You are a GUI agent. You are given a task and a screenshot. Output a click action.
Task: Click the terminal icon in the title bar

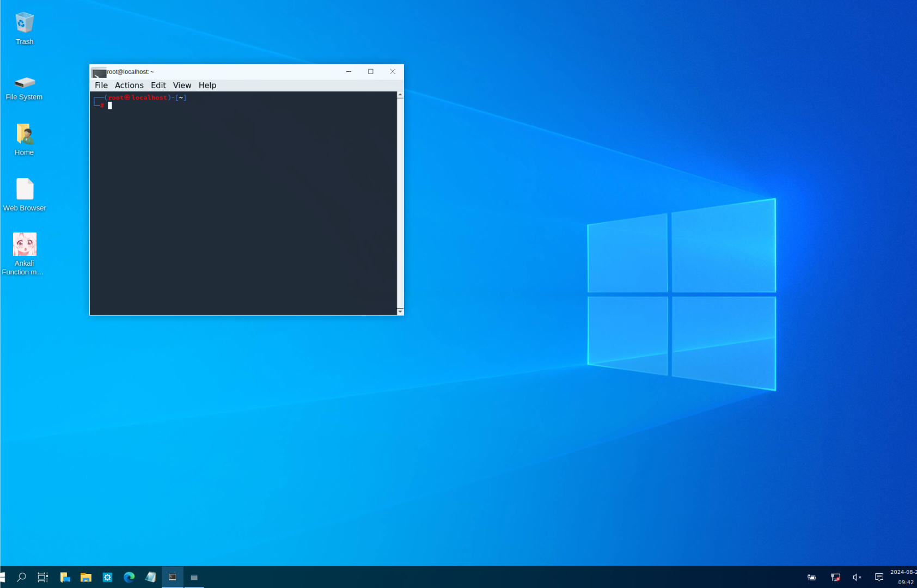(x=99, y=72)
